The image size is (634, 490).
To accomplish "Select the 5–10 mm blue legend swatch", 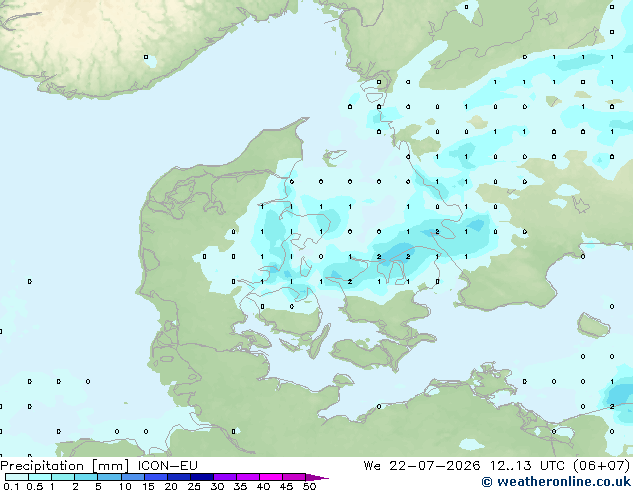I will tap(109, 477).
